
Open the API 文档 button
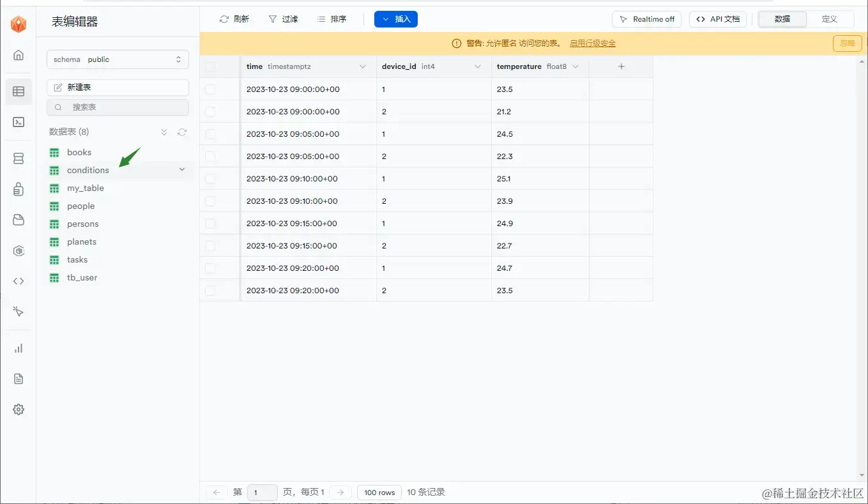click(718, 19)
